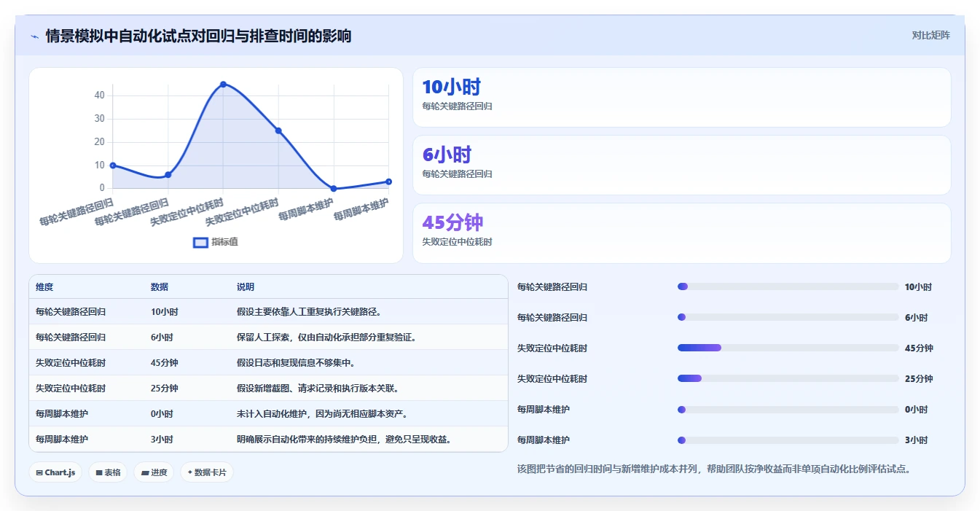Viewport: 980px width, 511px height.
Task: Click the progress bar labeled 6小时
Action: [x=788, y=318]
